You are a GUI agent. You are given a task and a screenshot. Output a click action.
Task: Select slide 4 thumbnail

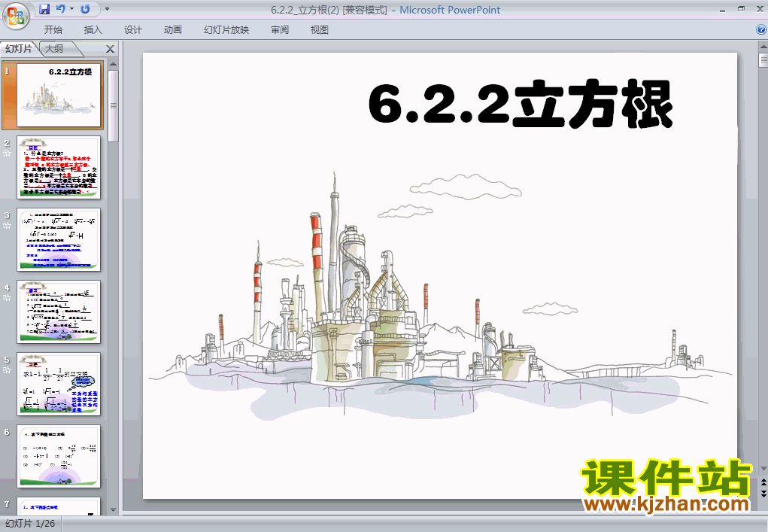click(59, 312)
